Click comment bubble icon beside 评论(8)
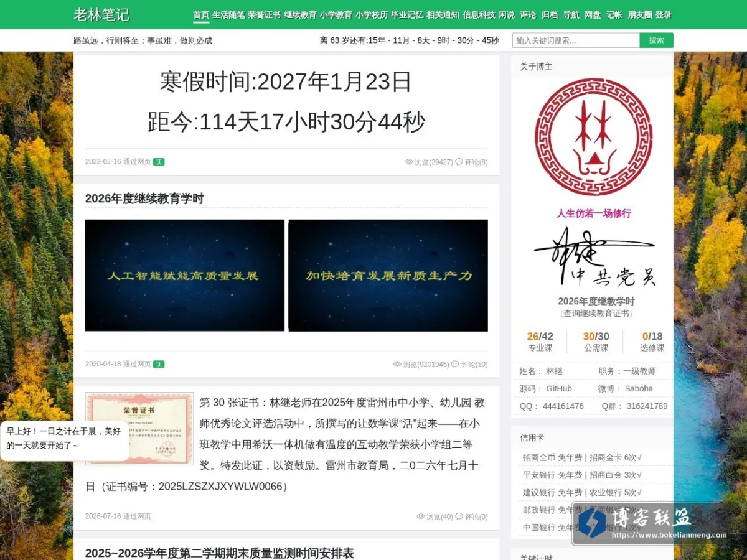Screen dimensions: 747x560 pos(459,162)
